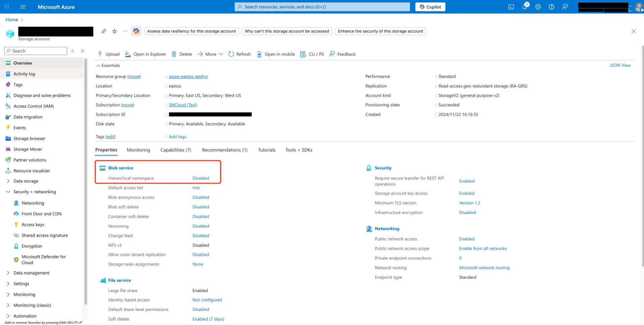Click the expand/collapse groups arrows in sidebar

coord(72,51)
